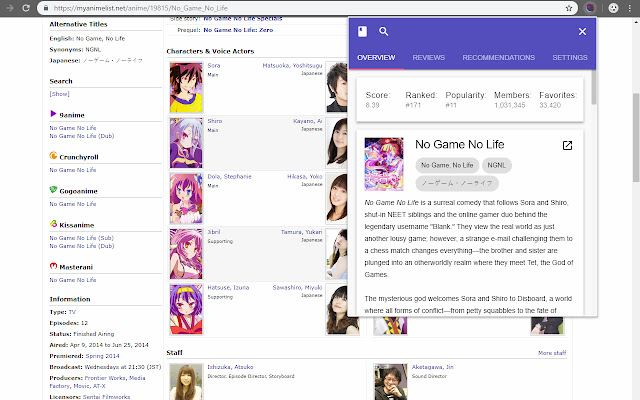Go to the Settings tab
640x400 pixels.
pos(570,58)
